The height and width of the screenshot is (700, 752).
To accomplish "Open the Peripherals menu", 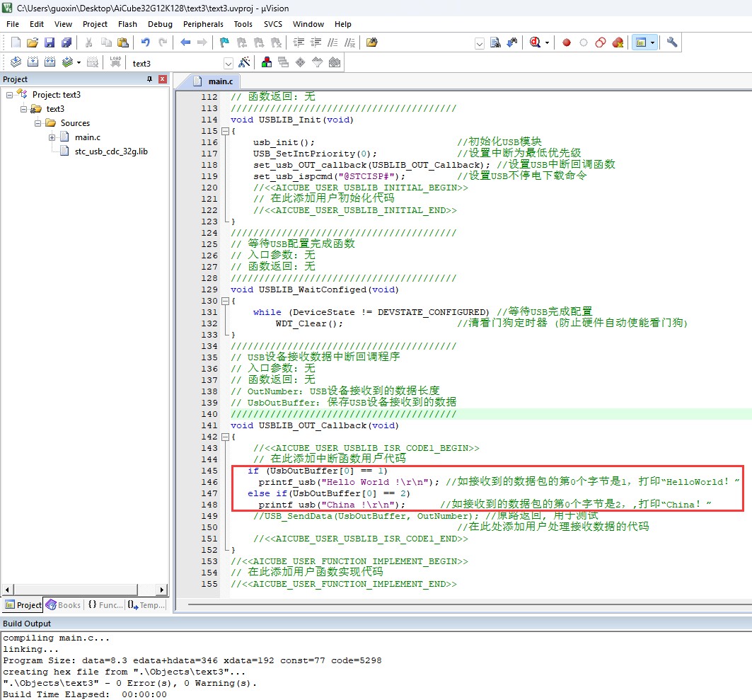I will point(203,24).
